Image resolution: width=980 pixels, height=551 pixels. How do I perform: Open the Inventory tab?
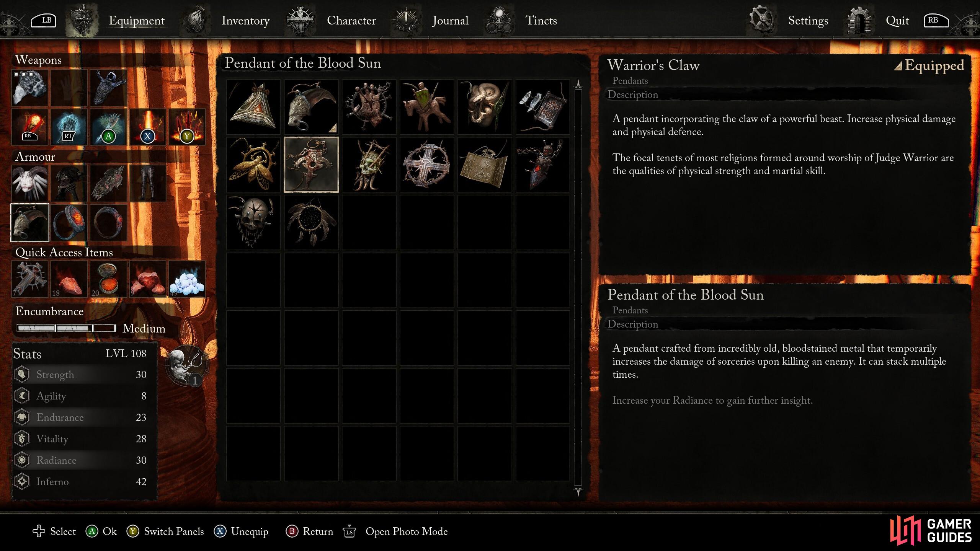tap(245, 20)
